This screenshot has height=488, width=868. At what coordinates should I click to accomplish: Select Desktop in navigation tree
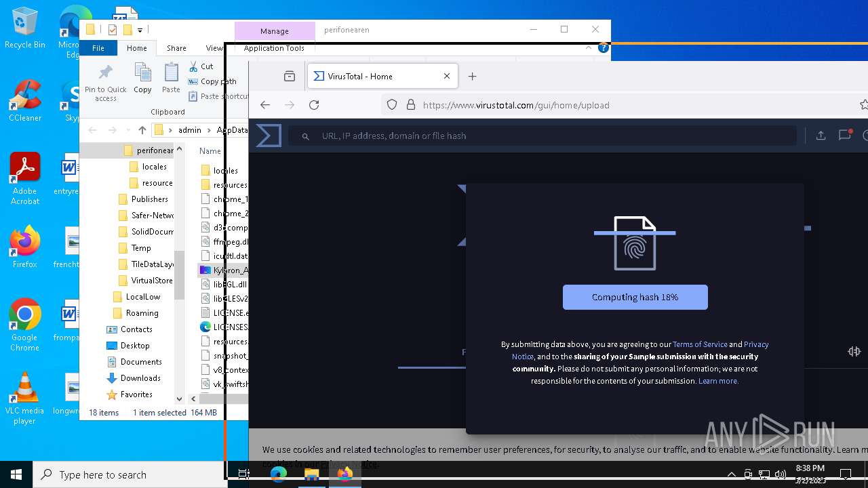pyautogui.click(x=135, y=346)
